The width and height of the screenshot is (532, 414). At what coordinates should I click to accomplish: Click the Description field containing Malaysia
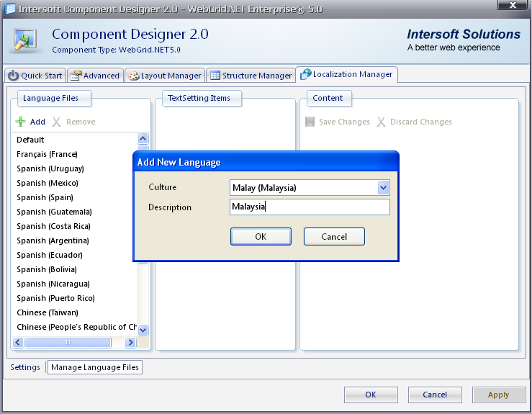310,207
